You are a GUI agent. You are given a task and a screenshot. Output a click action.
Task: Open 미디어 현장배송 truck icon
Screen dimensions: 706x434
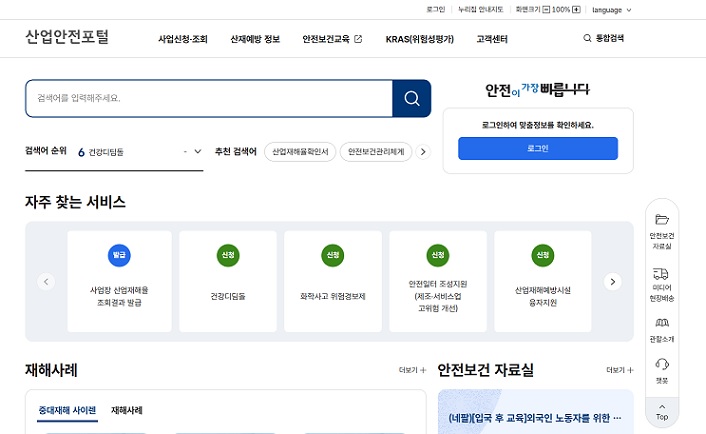(661, 273)
